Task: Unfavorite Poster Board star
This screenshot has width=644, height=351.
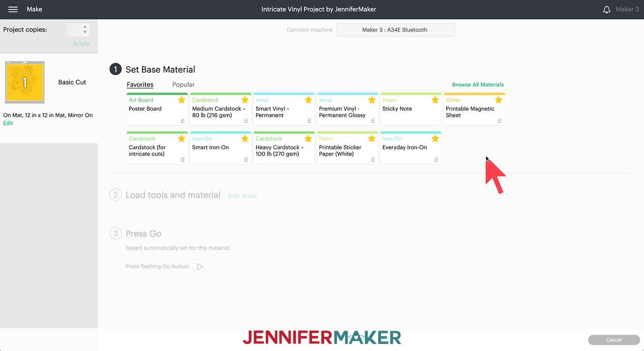Action: click(182, 100)
